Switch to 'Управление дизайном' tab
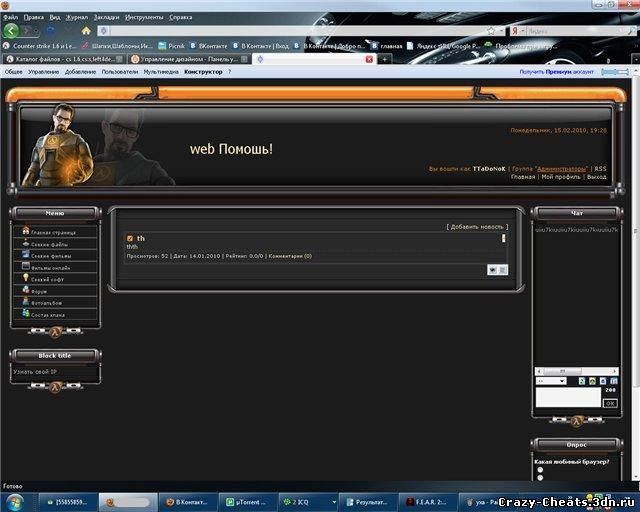 pos(189,59)
